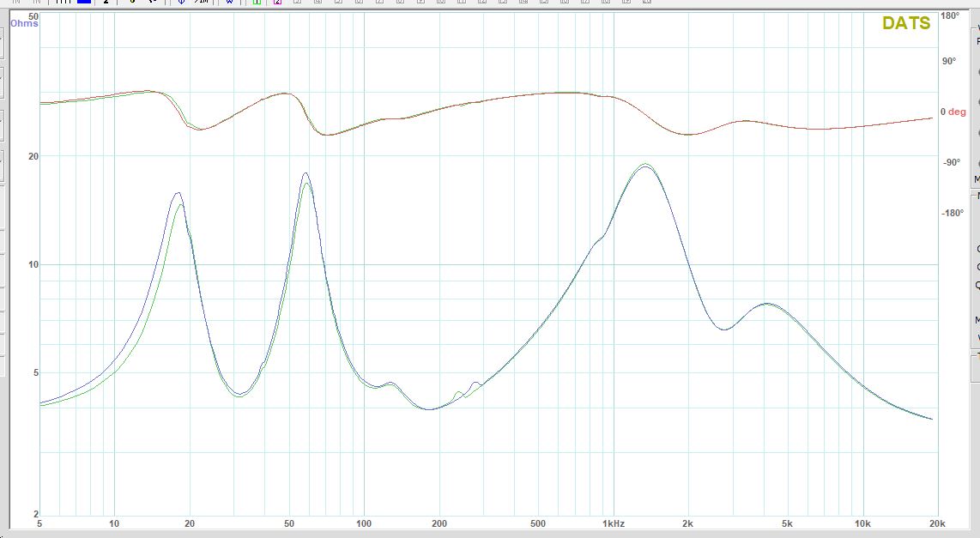Click the yellow toolbar icon
This screenshot has width=980, height=538.
point(132,3)
